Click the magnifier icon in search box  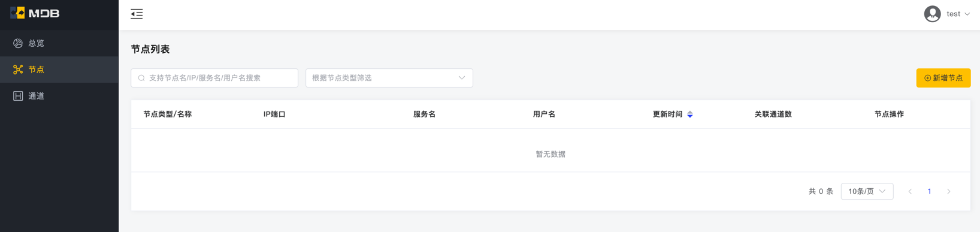coord(141,78)
